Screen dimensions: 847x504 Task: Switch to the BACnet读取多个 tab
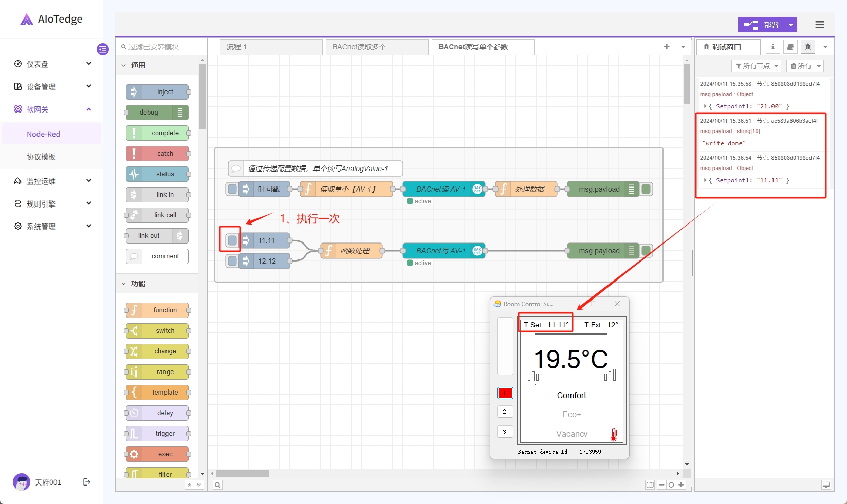[x=376, y=47]
